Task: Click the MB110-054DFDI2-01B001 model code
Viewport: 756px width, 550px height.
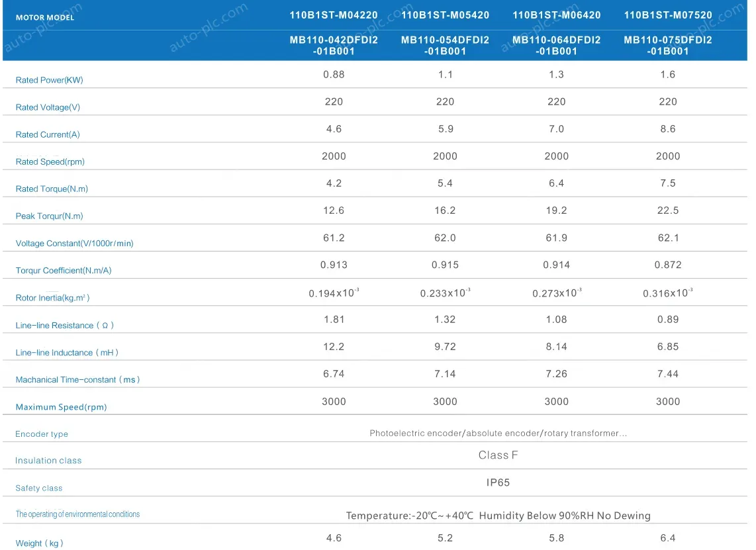Action: [445, 46]
